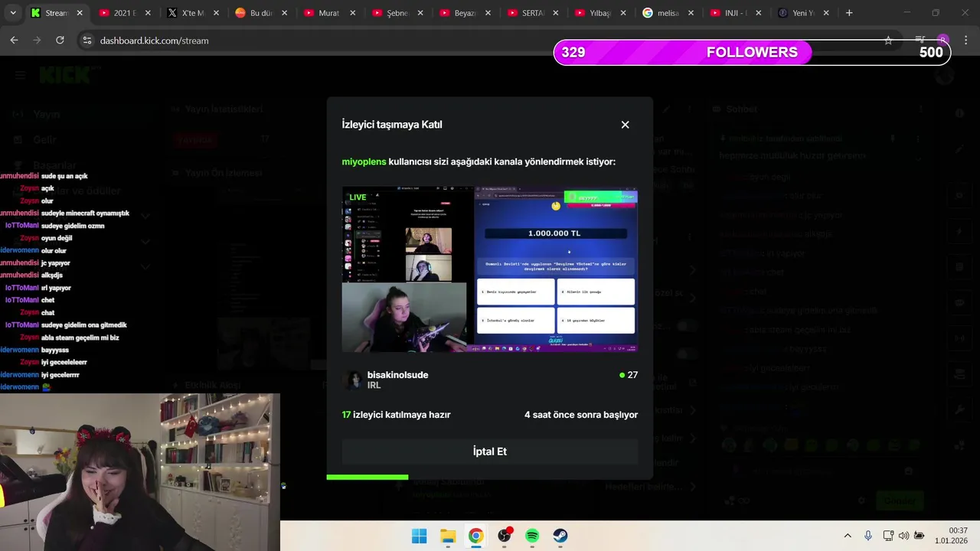Image resolution: width=980 pixels, height=551 pixels.
Task: Open OBS Studio from the taskbar
Action: pyautogui.click(x=505, y=536)
